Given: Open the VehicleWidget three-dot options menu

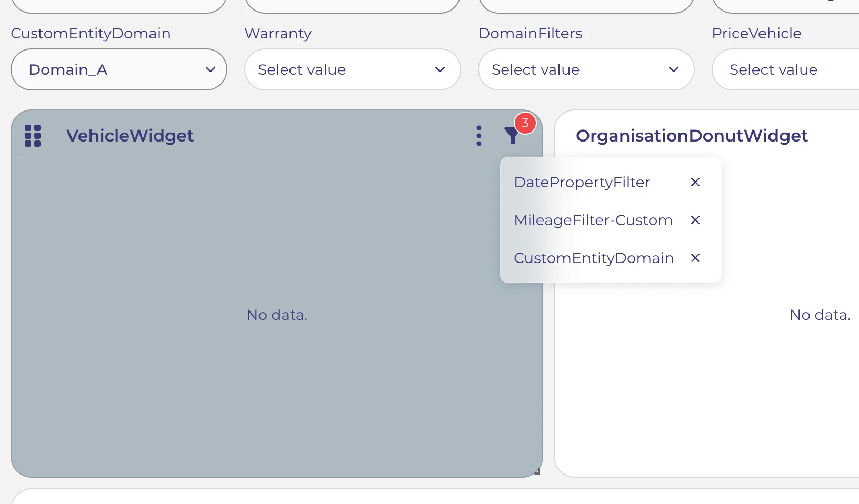Looking at the screenshot, I should (479, 136).
